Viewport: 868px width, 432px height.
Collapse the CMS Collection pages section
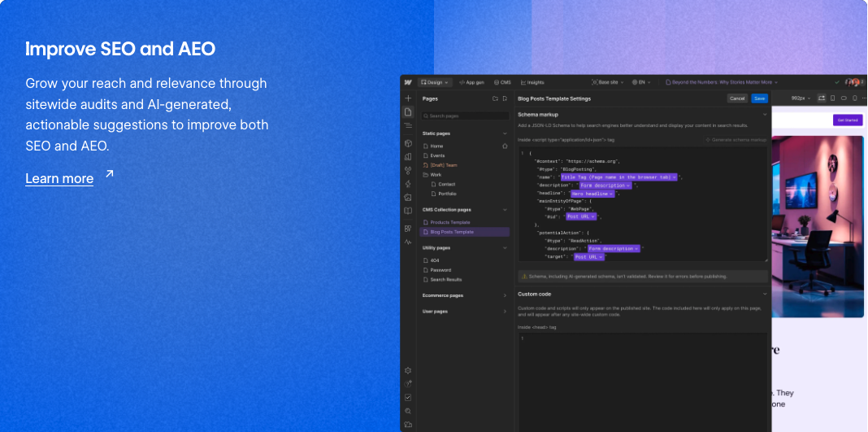point(505,210)
